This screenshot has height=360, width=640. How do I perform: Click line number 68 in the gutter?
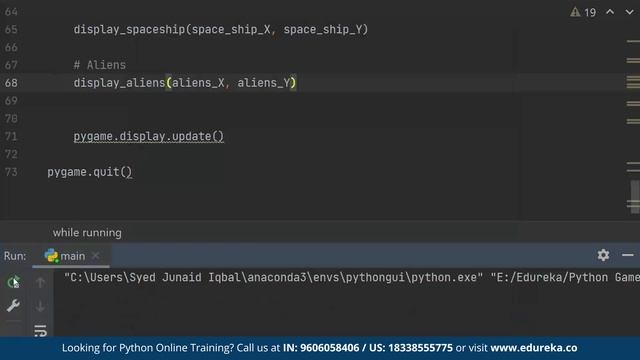tap(11, 83)
